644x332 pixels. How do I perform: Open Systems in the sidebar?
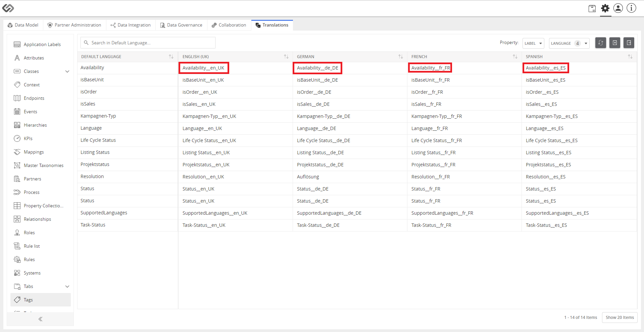tap(41, 273)
